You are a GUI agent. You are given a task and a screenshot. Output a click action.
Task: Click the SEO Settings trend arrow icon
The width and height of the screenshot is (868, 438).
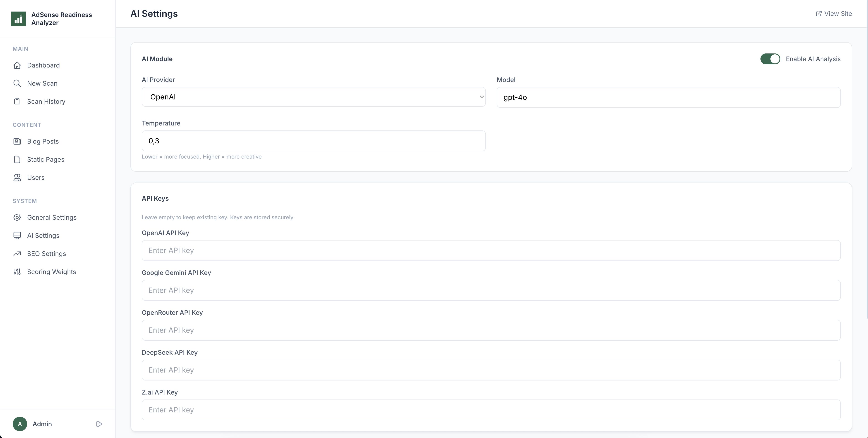(x=17, y=254)
